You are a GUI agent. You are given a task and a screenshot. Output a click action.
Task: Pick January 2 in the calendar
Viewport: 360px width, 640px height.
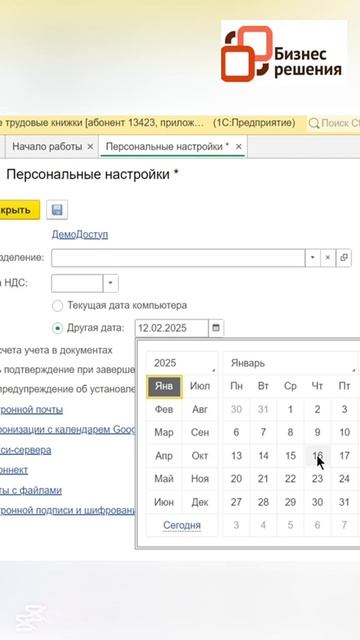318,409
